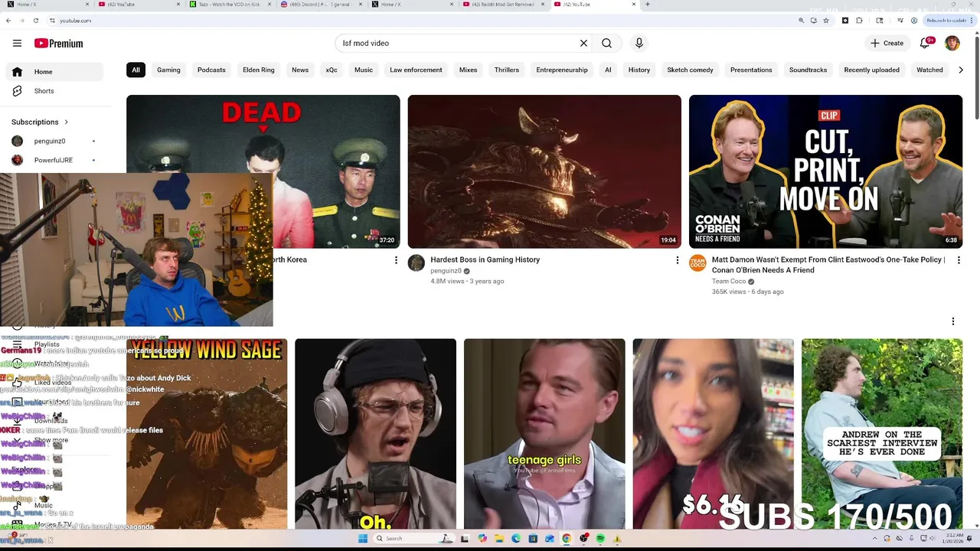Filter the feed by Gaming
This screenshot has width=980, height=551.
pos(168,70)
